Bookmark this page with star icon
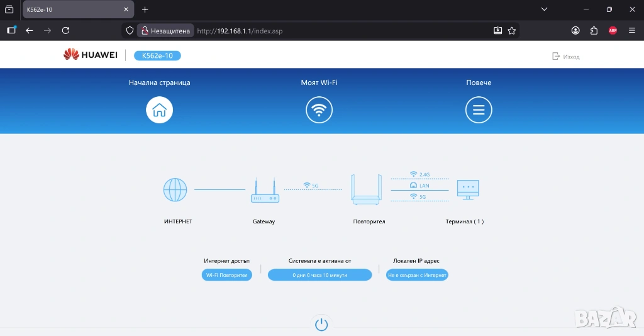644x336 pixels. tap(512, 30)
